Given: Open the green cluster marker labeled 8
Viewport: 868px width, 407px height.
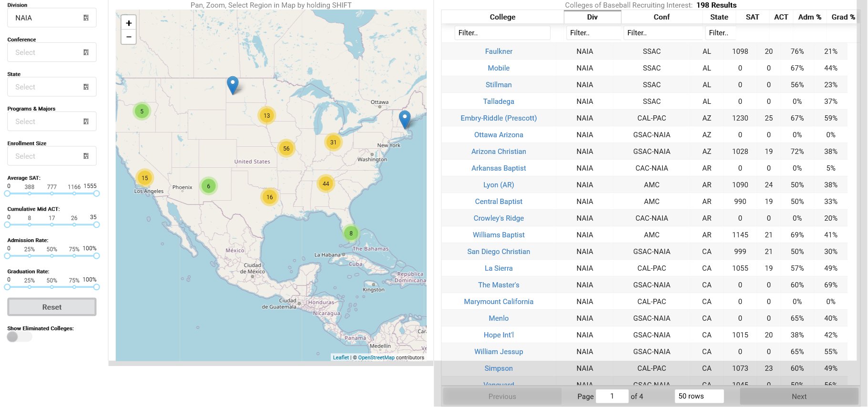Looking at the screenshot, I should pyautogui.click(x=351, y=233).
